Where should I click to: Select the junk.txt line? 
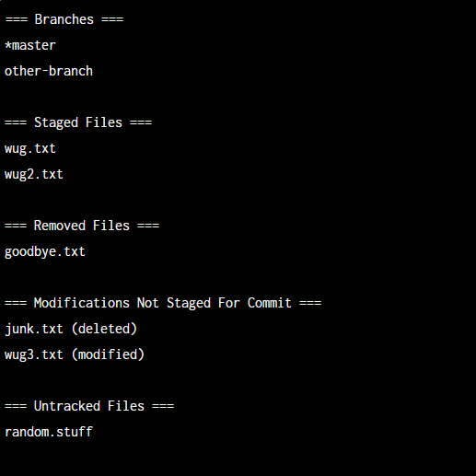click(x=71, y=329)
